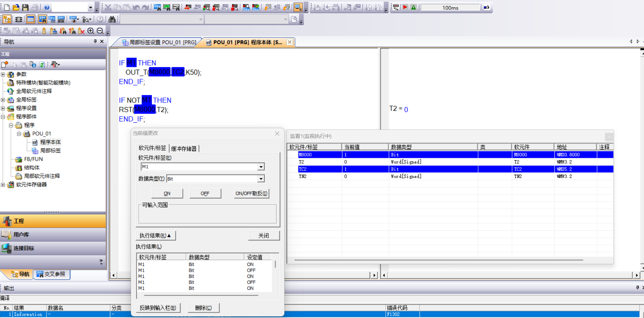
Task: Click the Zoom In magnifier icon
Action: click(x=91, y=31)
